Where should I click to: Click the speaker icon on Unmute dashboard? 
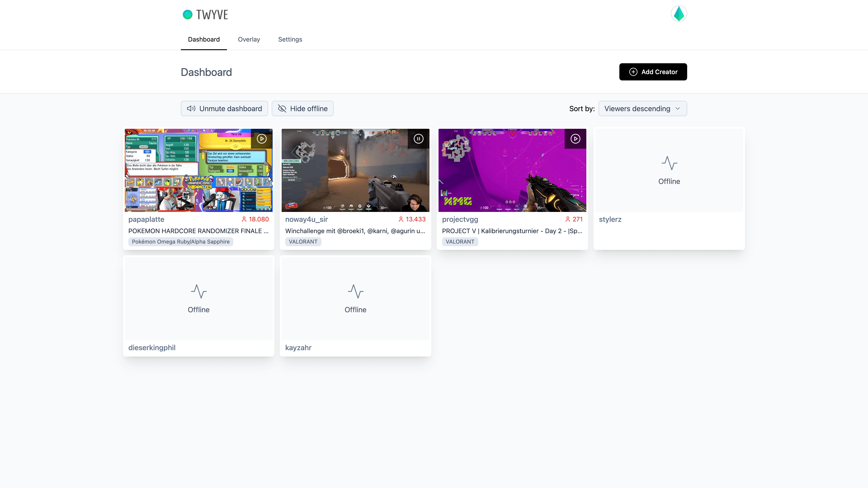tap(191, 108)
